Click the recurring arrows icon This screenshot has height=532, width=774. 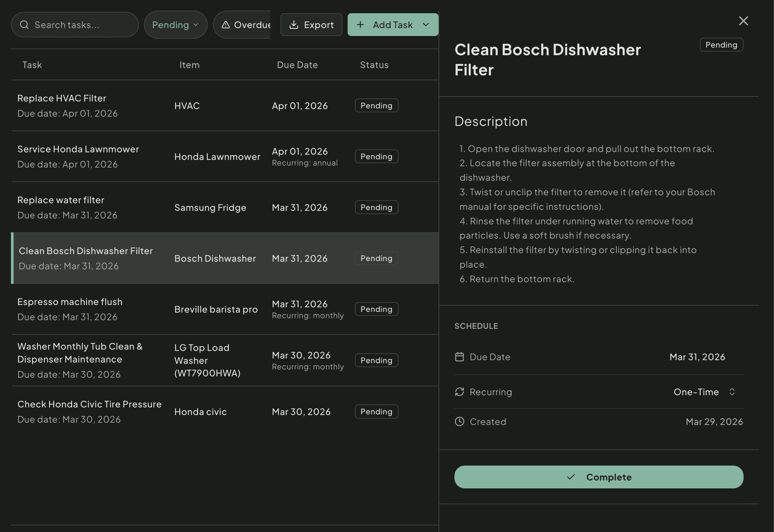click(459, 392)
